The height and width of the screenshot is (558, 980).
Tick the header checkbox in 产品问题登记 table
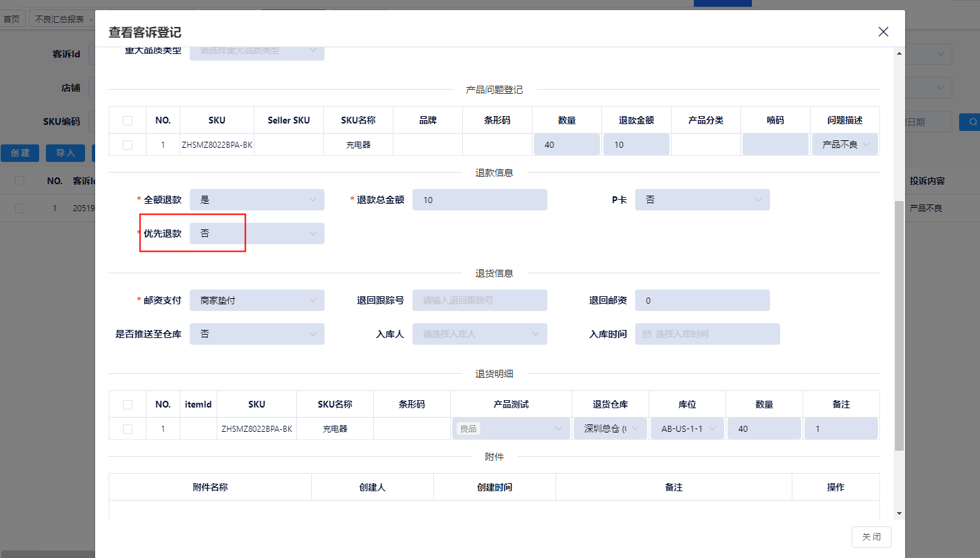coord(128,121)
